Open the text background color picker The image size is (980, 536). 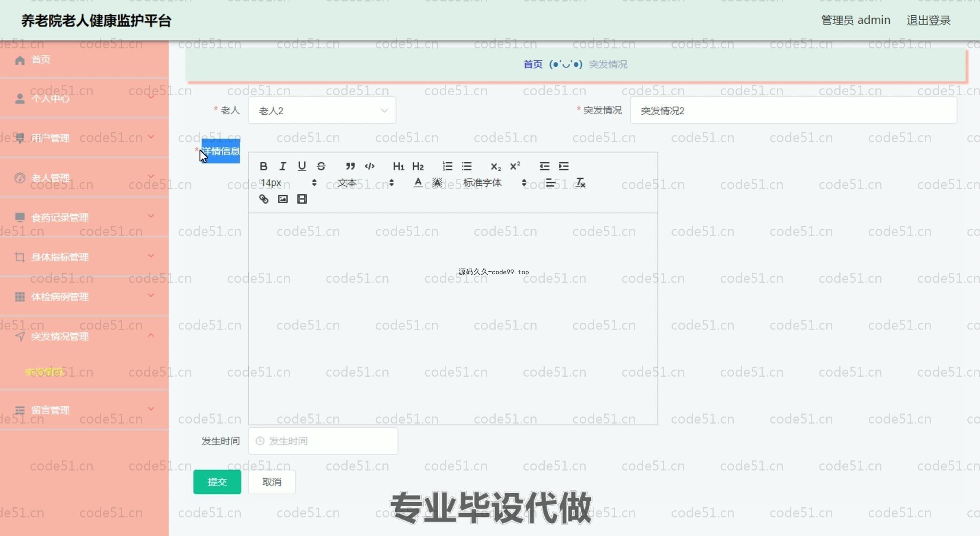[437, 183]
